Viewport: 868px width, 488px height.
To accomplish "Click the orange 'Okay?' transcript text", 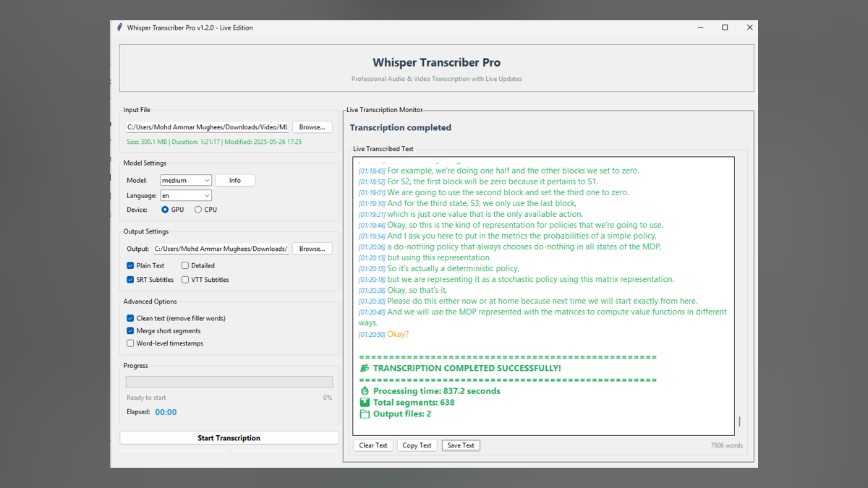I will click(398, 334).
